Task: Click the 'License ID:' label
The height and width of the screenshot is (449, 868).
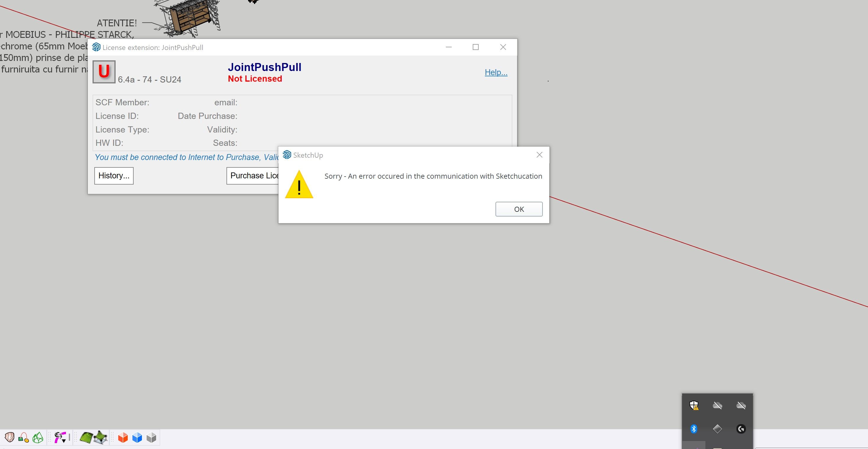Action: pos(117,116)
